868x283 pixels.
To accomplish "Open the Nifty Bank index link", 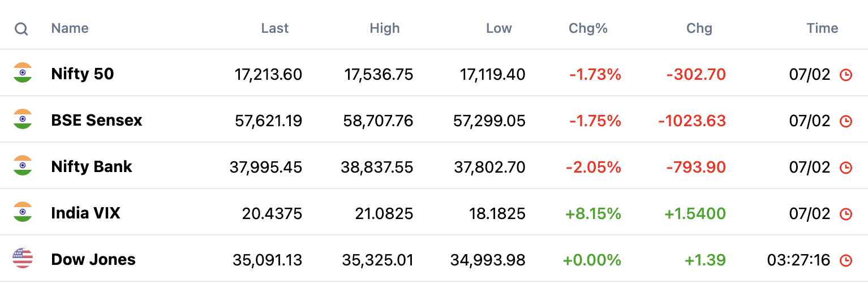I will click(x=92, y=166).
